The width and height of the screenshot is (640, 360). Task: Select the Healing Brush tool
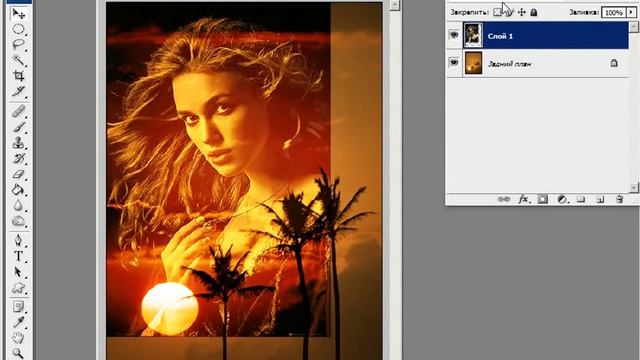[18, 111]
